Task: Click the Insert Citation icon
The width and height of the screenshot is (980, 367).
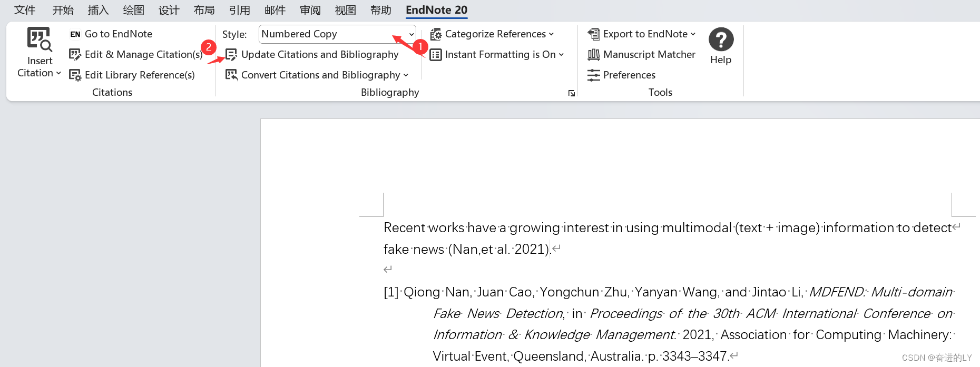Action: [40, 39]
